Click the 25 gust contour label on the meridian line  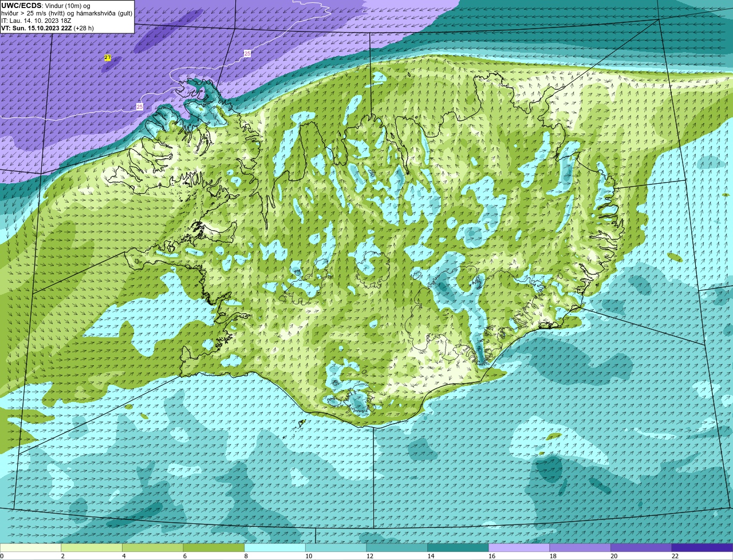coord(247,53)
